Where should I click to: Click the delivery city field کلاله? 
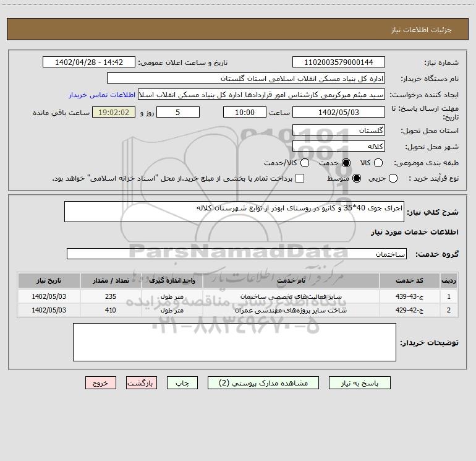339,147
